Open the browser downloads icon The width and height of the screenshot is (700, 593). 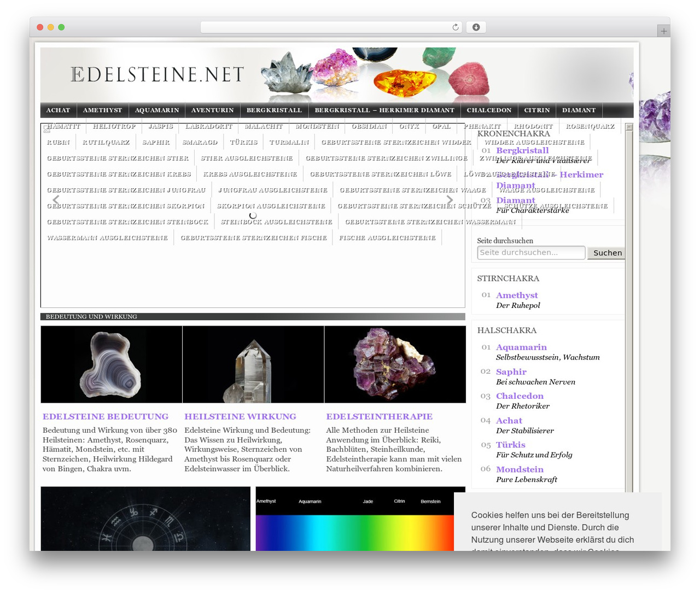coord(476,27)
